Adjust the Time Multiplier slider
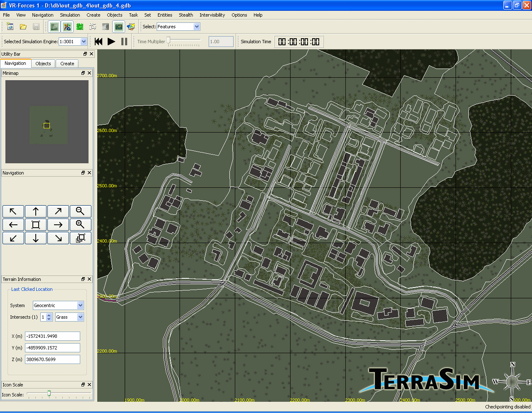Image resolution: width=532 pixels, height=413 pixels. (x=168, y=40)
